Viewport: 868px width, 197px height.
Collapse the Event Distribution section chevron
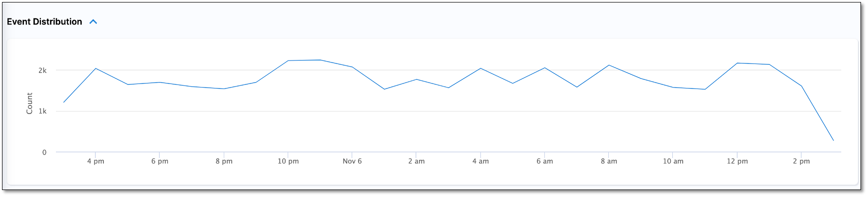[x=93, y=22]
